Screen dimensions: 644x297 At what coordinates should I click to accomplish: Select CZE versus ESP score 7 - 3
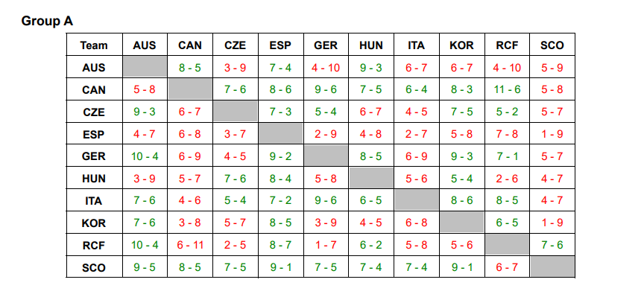point(280,112)
